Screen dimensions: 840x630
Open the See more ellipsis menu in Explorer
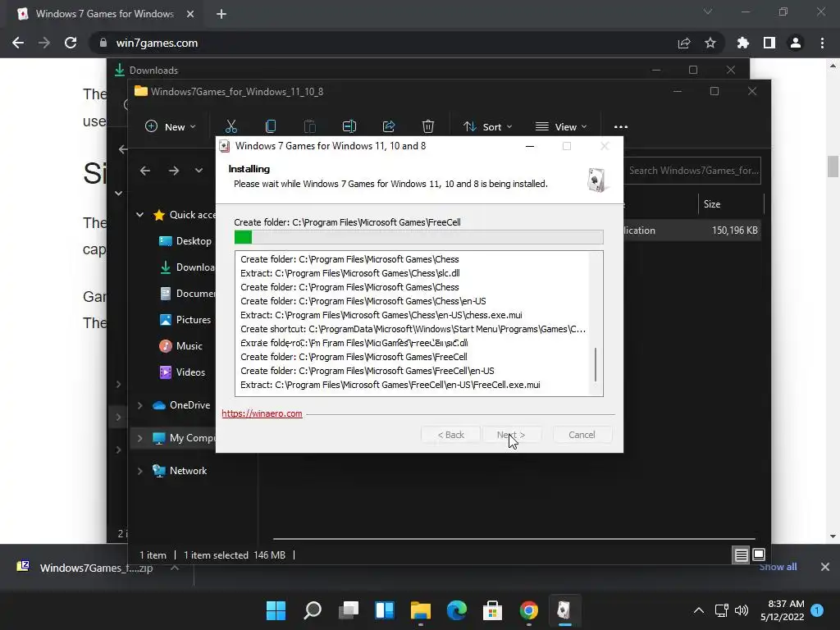[621, 127]
